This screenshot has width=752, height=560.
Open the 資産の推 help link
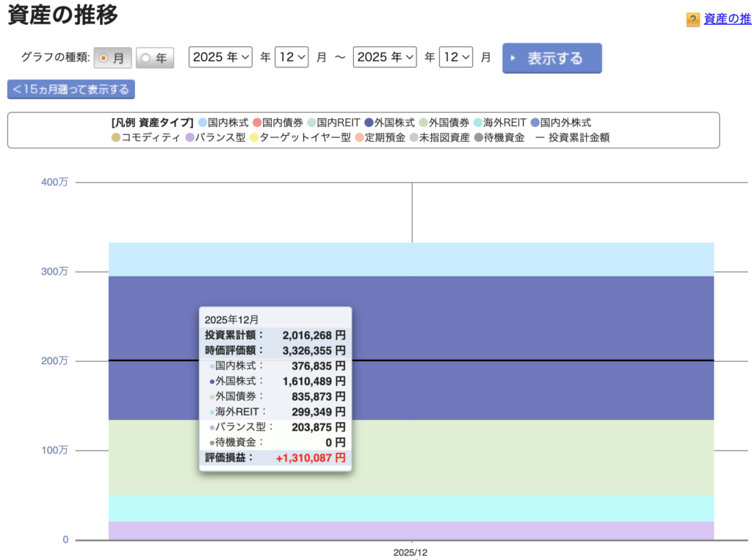click(x=727, y=20)
